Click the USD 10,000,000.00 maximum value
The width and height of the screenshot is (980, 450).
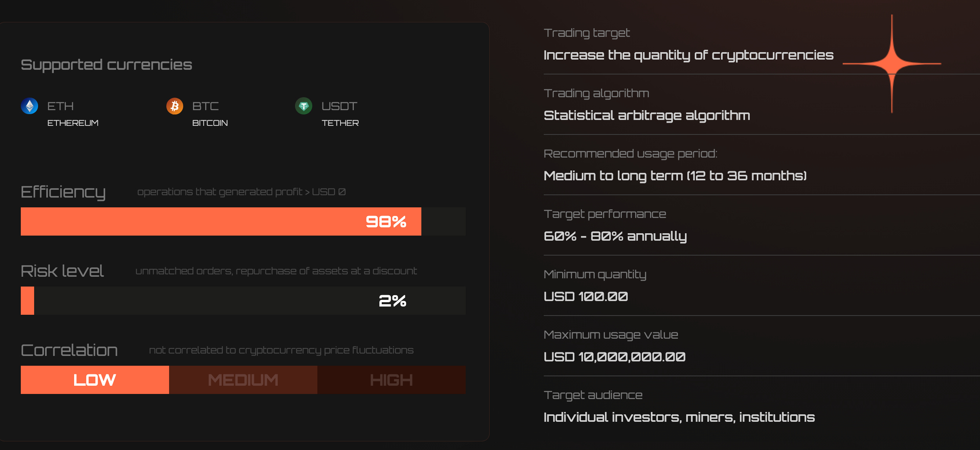pos(614,357)
